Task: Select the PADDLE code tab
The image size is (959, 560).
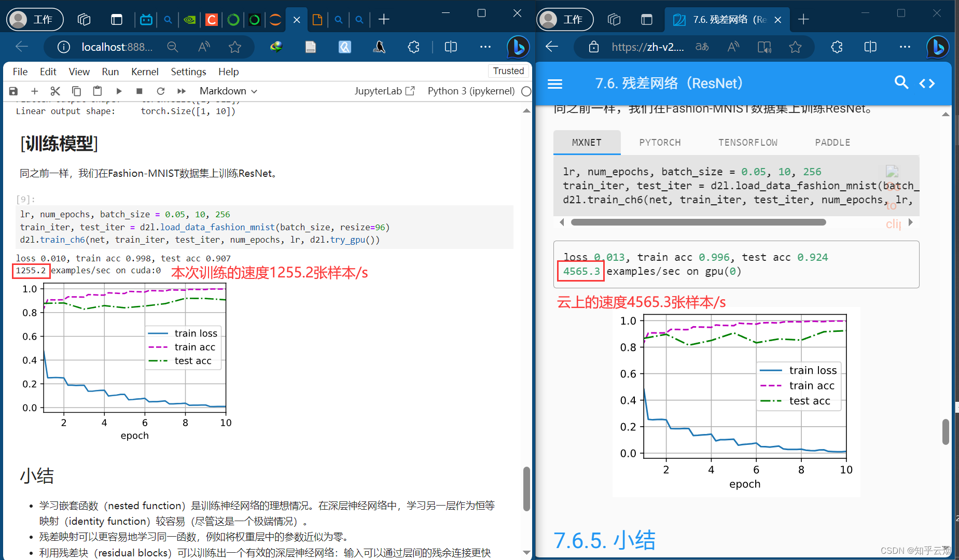Action: [x=832, y=142]
